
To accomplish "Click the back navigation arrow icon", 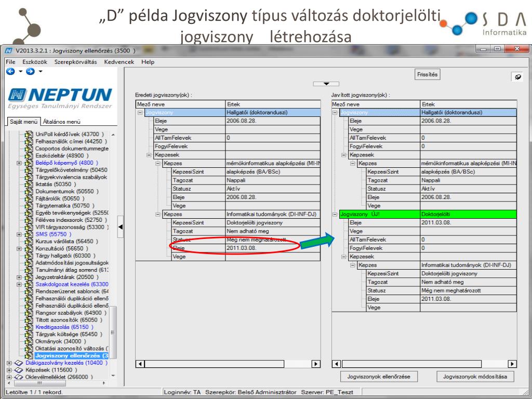I will point(10,71).
